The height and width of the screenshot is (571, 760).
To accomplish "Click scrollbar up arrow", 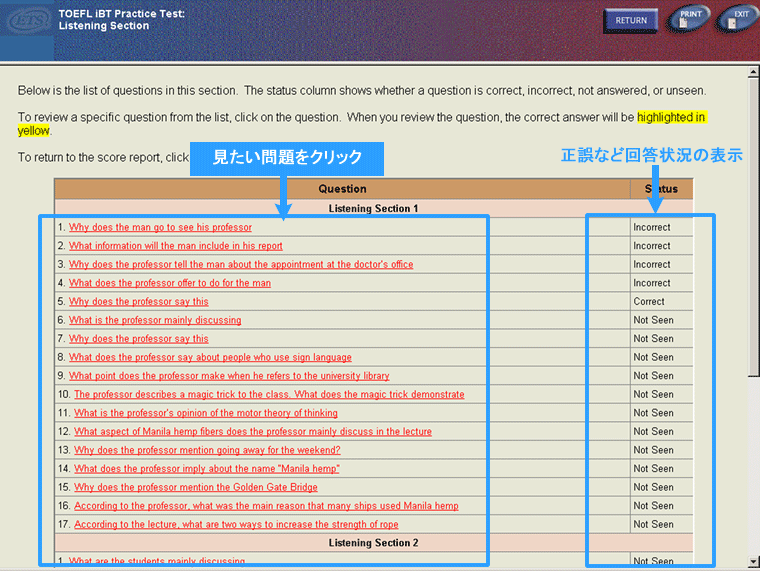I will [753, 73].
